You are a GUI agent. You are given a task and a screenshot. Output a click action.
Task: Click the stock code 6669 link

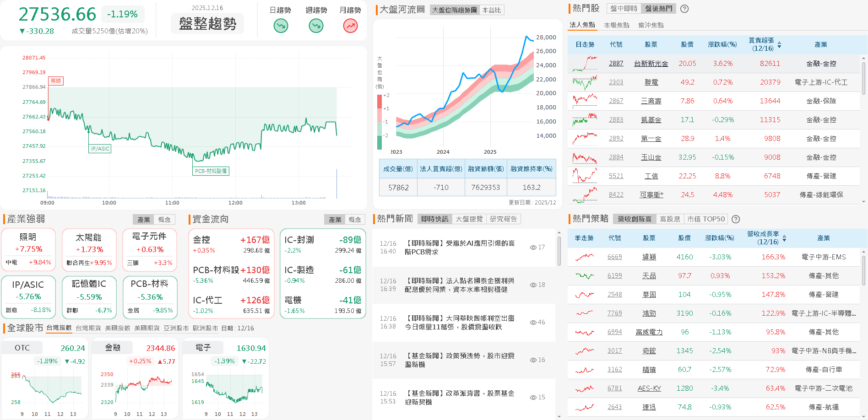pyautogui.click(x=614, y=257)
